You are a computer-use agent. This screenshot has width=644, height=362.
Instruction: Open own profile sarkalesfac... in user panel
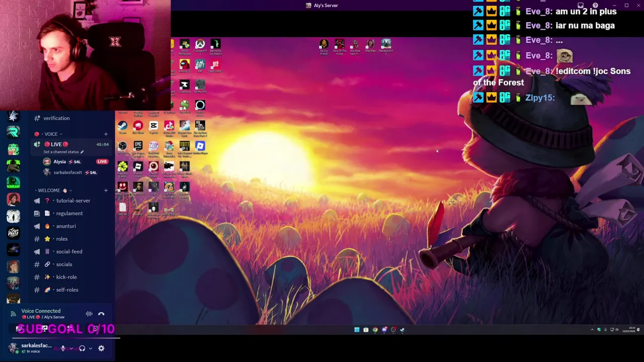(30, 348)
